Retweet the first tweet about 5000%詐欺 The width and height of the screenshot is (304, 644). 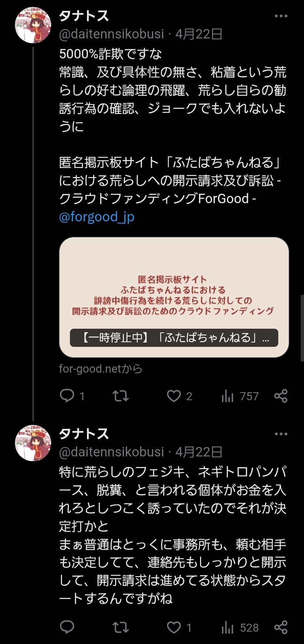pyautogui.click(x=120, y=396)
